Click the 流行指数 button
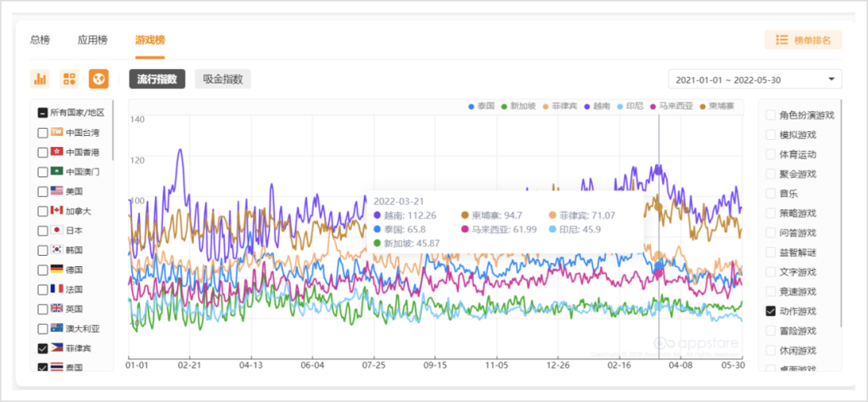Screen dimensions: 868x402 tap(157, 79)
